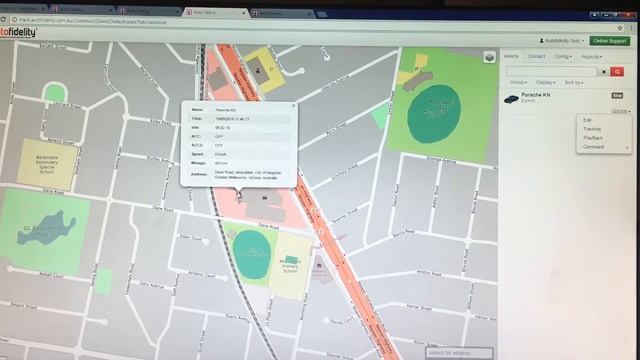Click the search by address field
This screenshot has width=640, height=360.
(459, 353)
